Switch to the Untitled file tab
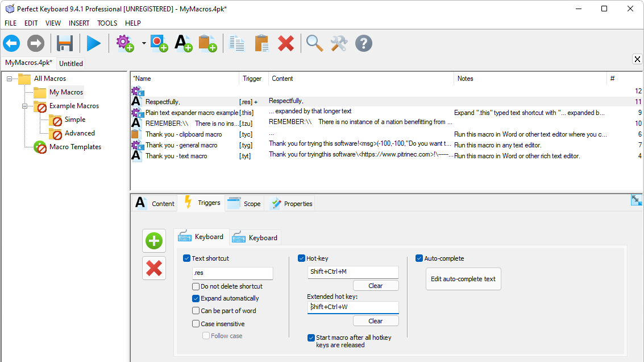 [71, 63]
